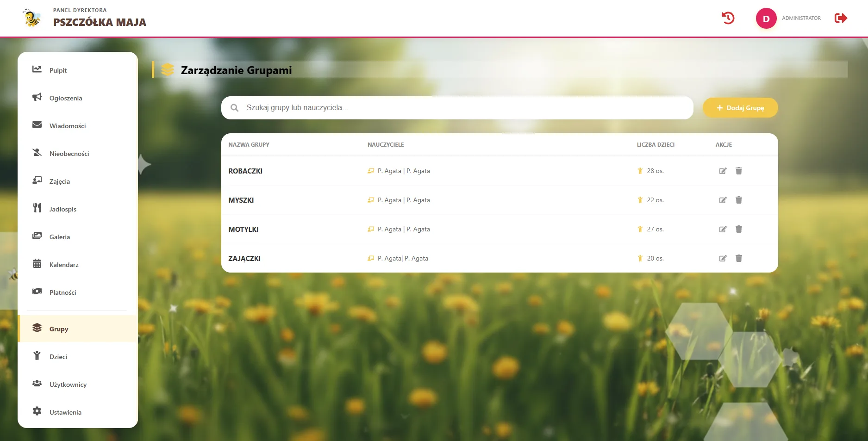The image size is (868, 441).
Task: Delete the MYSZKI group
Action: pyautogui.click(x=739, y=200)
